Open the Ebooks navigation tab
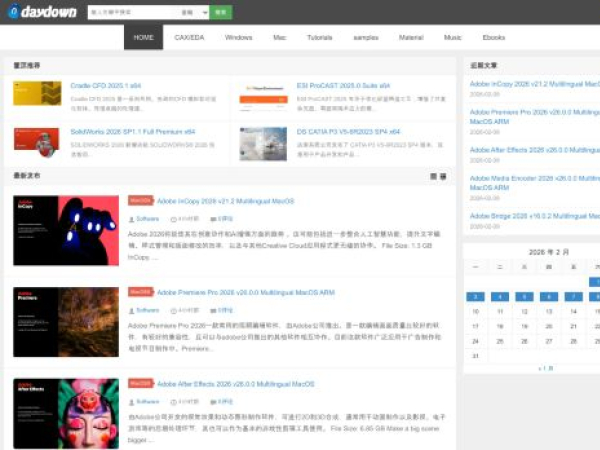 (493, 37)
